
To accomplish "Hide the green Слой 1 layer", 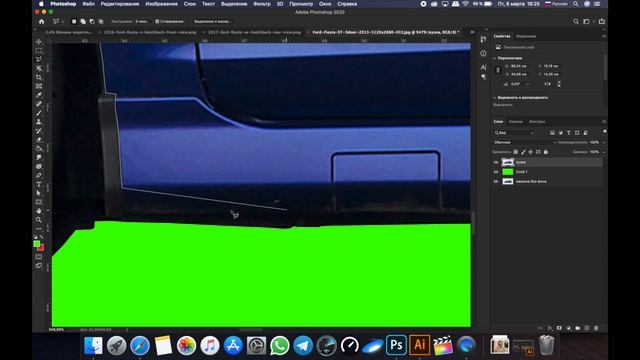I will click(x=496, y=172).
